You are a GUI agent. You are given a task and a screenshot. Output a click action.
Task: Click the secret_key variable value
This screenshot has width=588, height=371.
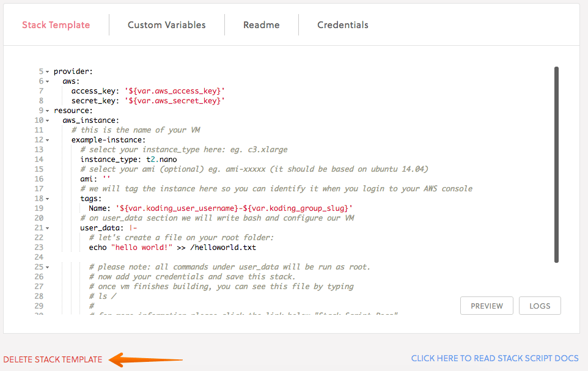click(174, 100)
